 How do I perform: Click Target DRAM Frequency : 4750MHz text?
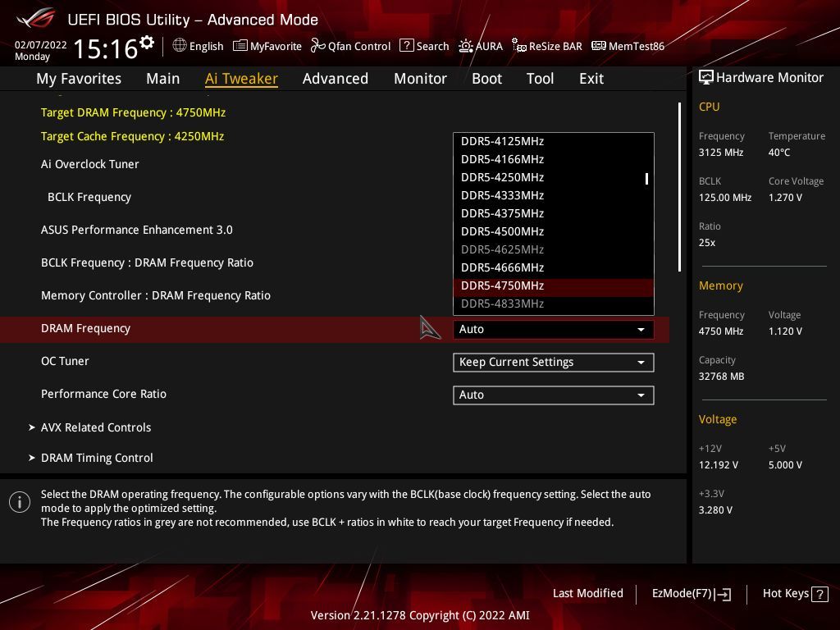tap(133, 112)
